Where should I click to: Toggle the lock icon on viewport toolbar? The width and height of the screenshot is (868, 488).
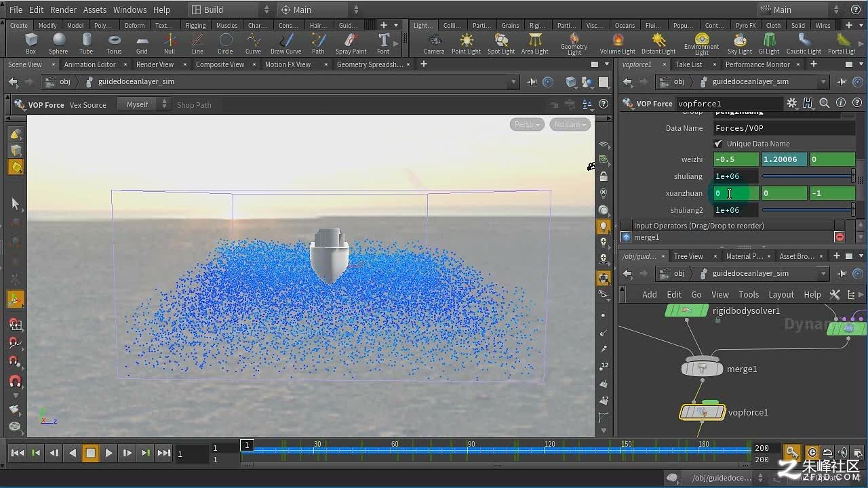point(604,176)
